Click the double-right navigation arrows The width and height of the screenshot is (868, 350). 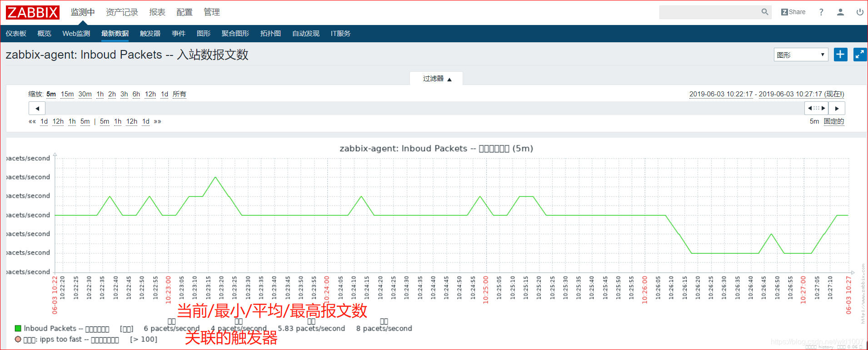coord(158,121)
